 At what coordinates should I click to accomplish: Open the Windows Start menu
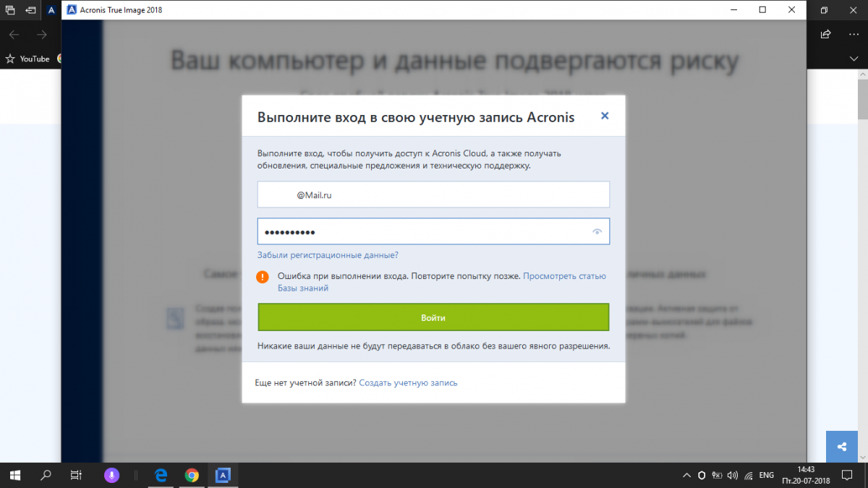tap(15, 475)
